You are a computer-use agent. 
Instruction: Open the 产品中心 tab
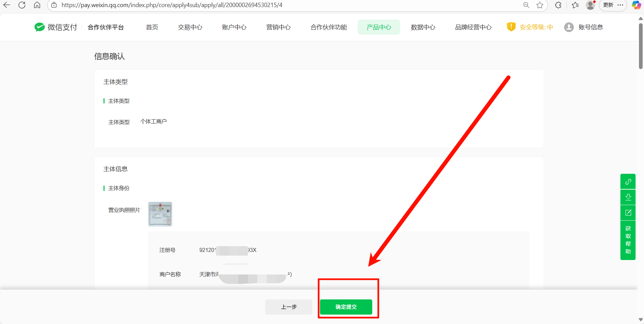tap(379, 27)
